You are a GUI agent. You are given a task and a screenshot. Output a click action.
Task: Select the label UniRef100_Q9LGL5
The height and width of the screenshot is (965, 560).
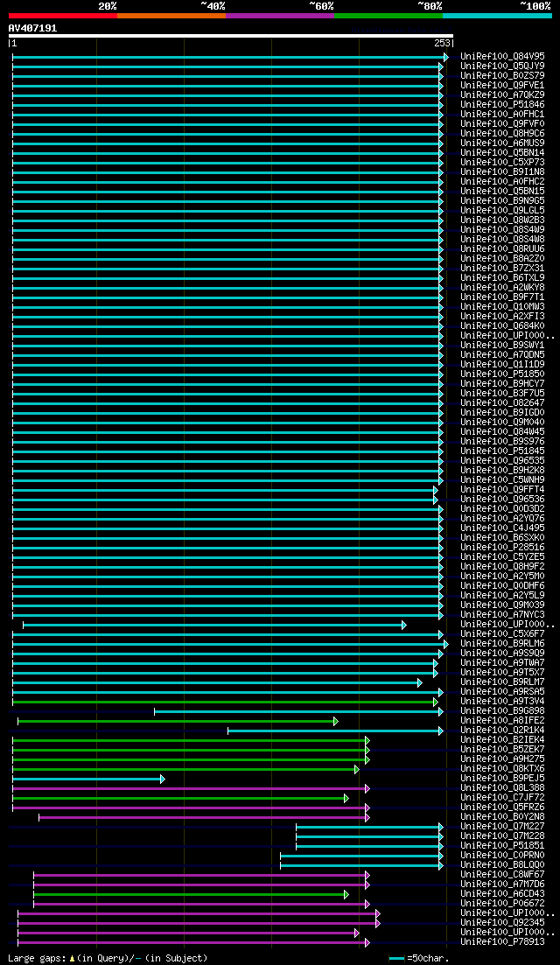point(502,211)
